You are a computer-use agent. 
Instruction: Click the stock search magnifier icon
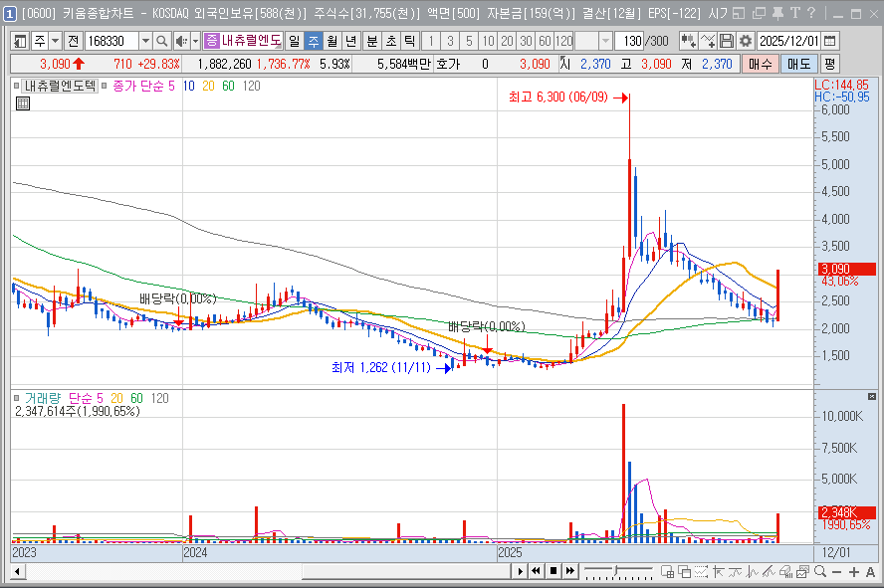pyautogui.click(x=162, y=41)
